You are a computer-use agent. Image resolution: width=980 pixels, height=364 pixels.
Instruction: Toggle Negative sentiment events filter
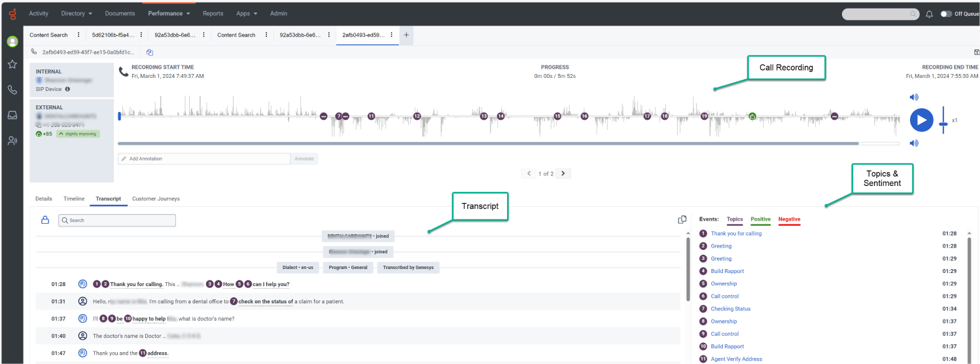(789, 219)
